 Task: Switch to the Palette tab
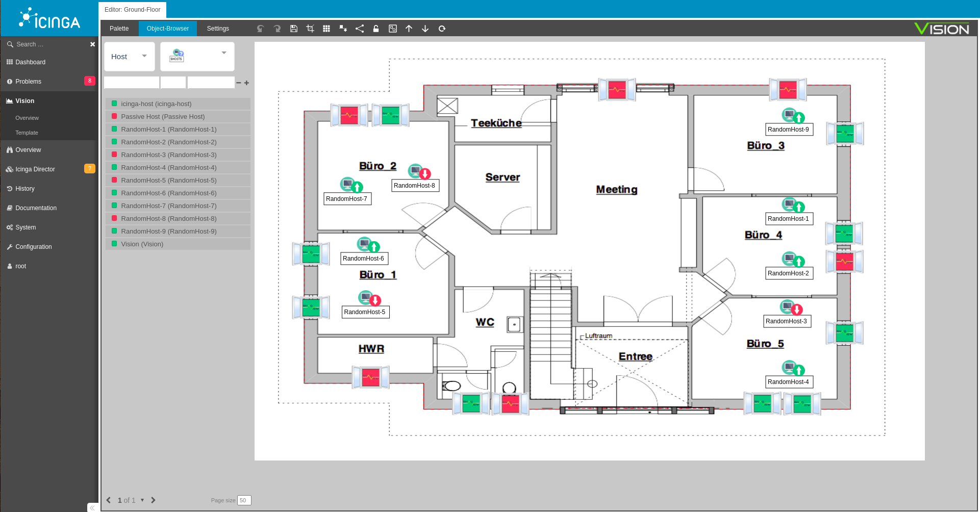(x=119, y=29)
